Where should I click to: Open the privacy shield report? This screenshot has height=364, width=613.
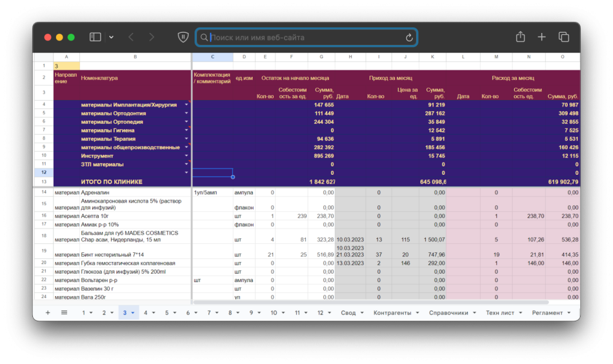coord(183,37)
